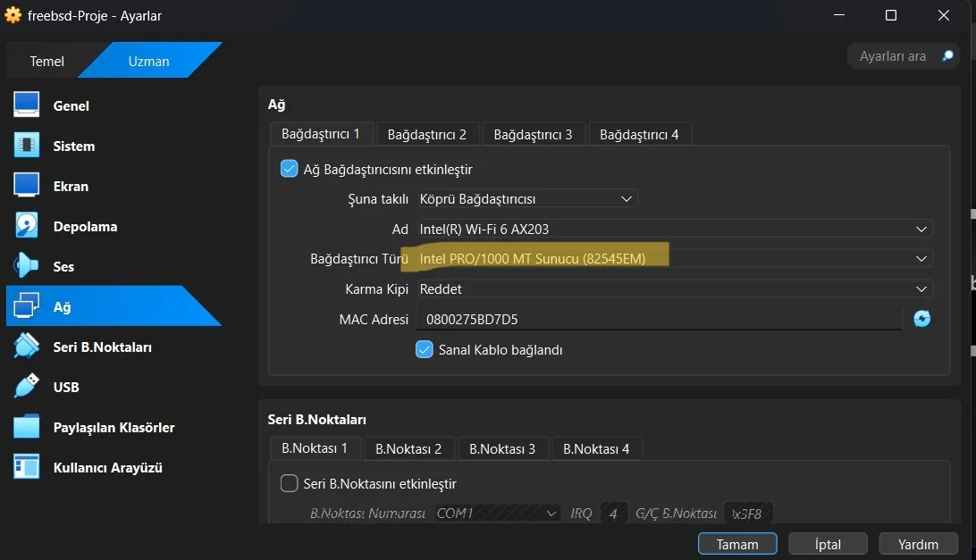Switch to Bağdaştırıcı 2 tab
976x560 pixels.
point(427,134)
